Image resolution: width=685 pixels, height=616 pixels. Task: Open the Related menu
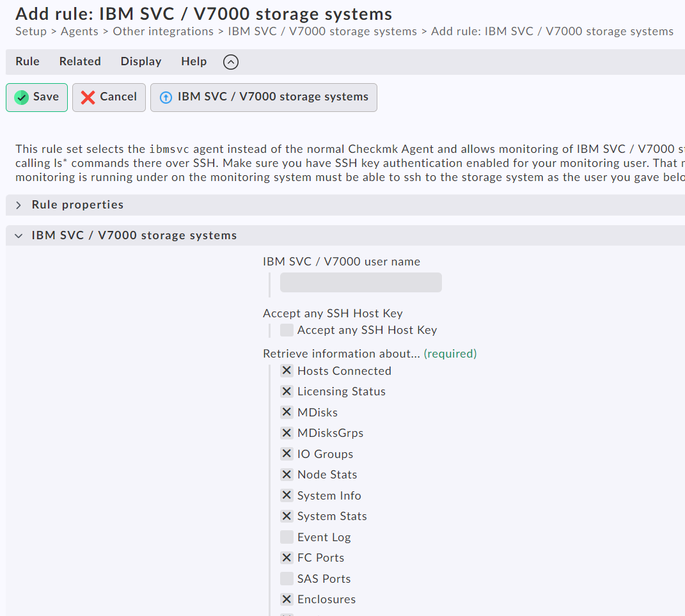point(80,61)
